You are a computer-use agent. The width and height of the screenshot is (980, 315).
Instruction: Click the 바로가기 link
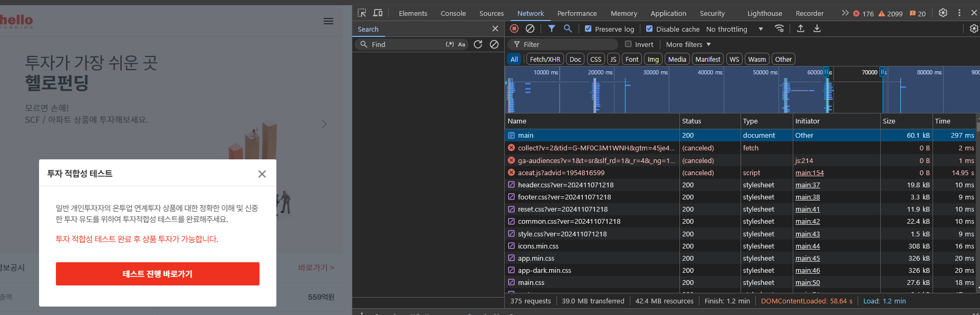316,268
